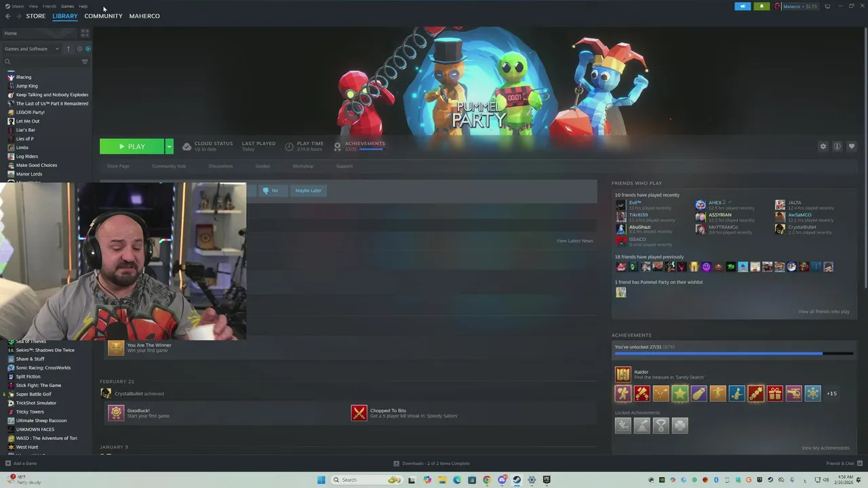
Task: Select Split Fiction in library list
Action: point(28,377)
